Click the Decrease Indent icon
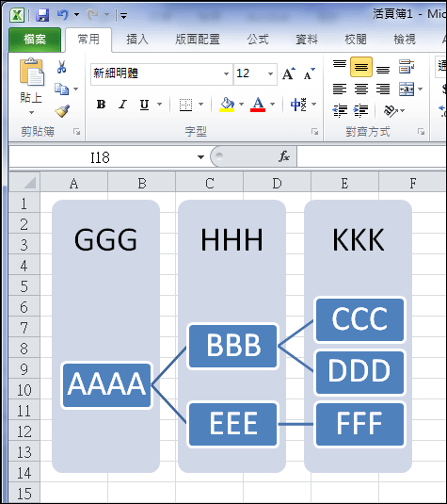This screenshot has width=447, height=504. 340,111
